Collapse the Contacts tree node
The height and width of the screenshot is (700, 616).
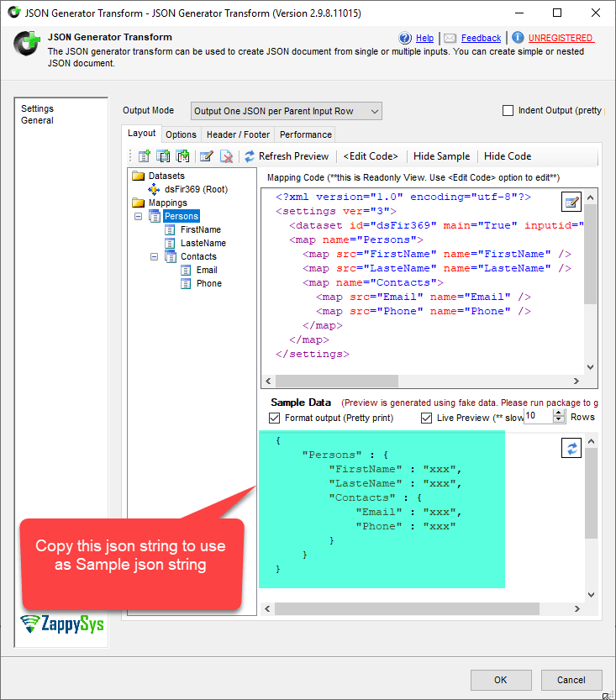coord(154,256)
